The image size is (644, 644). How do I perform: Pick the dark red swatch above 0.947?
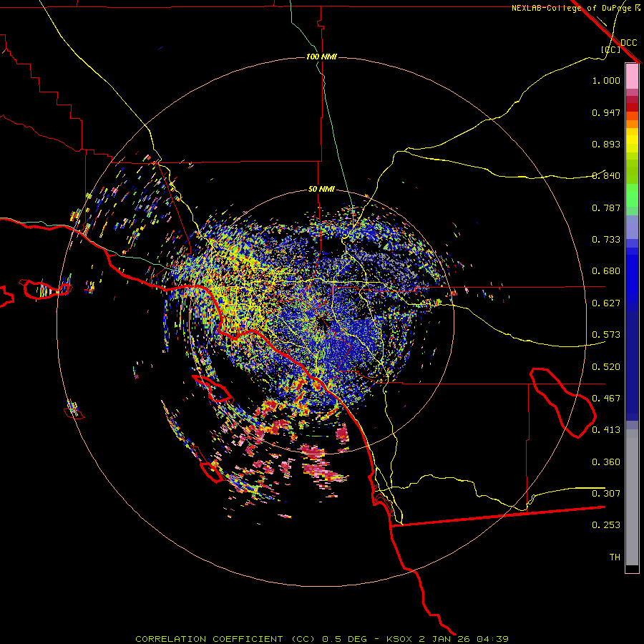[x=632, y=107]
